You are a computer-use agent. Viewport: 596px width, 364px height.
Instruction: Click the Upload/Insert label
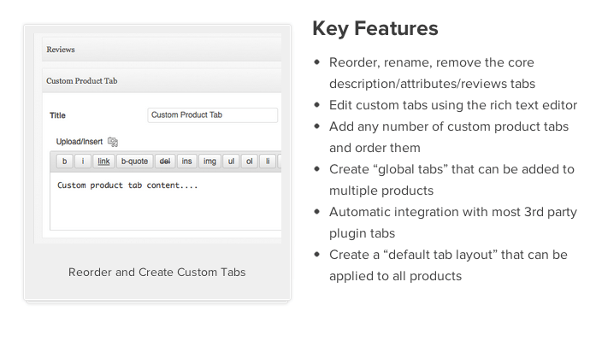80,142
